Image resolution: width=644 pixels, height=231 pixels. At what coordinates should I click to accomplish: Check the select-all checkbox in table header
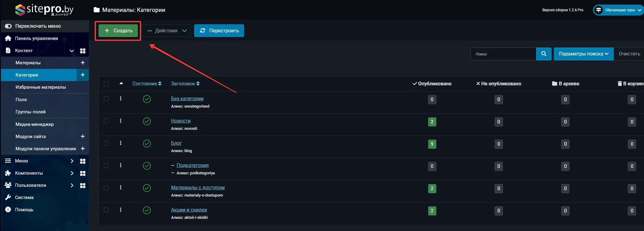[106, 84]
